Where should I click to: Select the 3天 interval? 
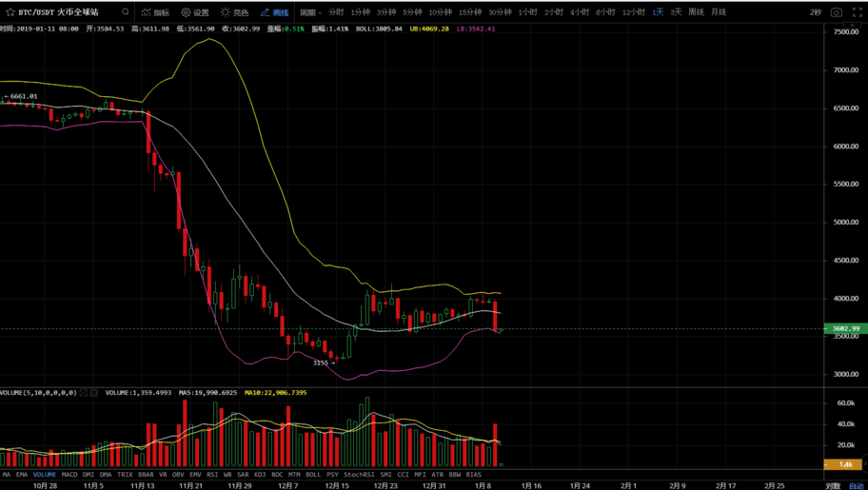676,12
